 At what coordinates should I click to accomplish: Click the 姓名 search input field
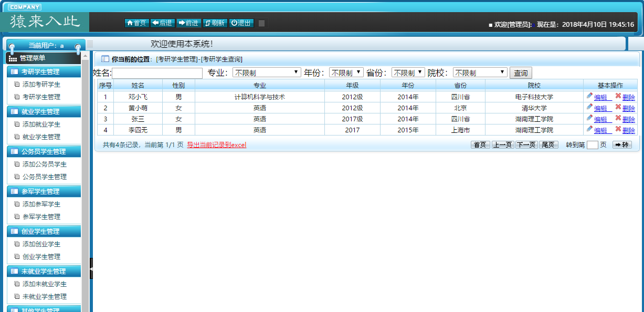[x=157, y=73]
